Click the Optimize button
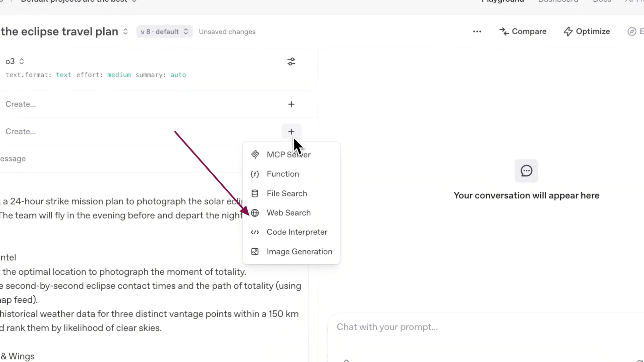This screenshot has height=362, width=644. click(587, 32)
